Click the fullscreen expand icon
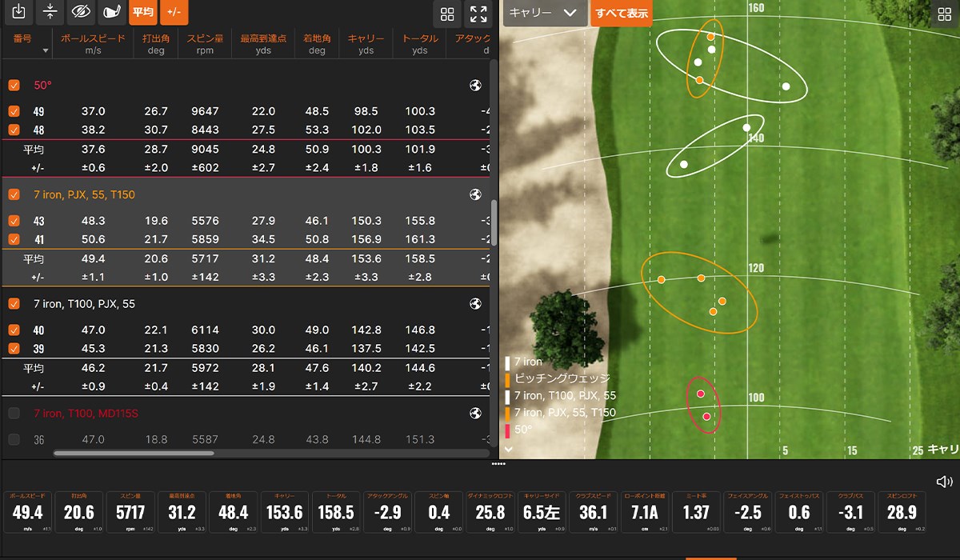 click(x=478, y=14)
